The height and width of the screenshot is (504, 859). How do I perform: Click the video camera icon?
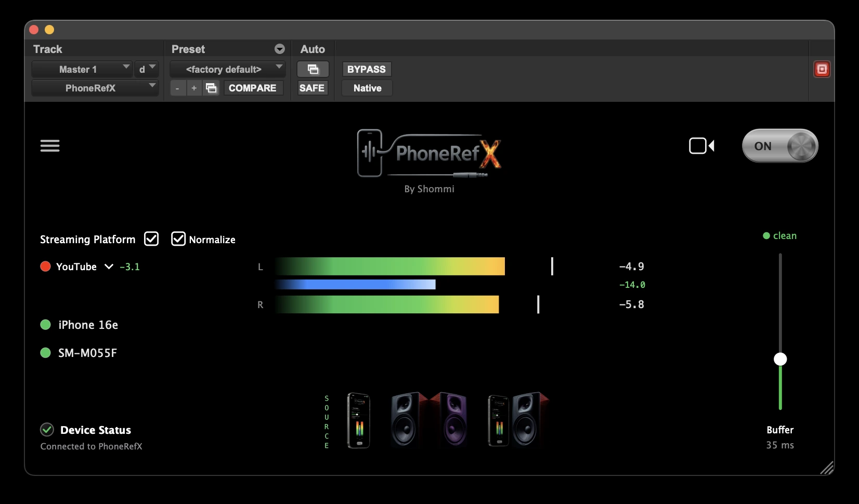pyautogui.click(x=701, y=146)
